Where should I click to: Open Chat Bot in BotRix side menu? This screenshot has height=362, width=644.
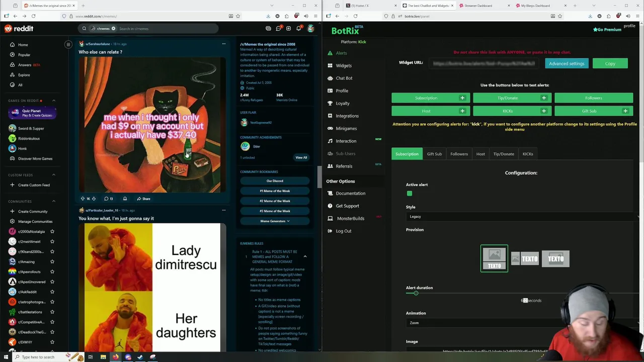point(344,78)
